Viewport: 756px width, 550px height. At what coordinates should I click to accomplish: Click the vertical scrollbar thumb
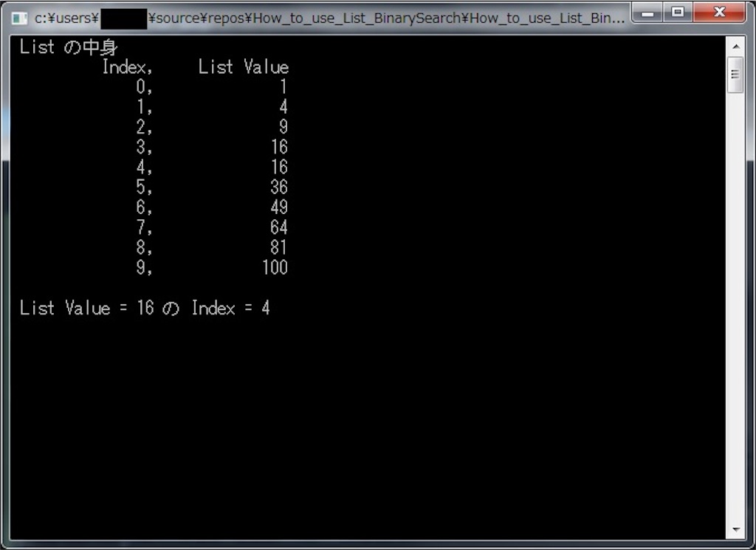coord(735,75)
